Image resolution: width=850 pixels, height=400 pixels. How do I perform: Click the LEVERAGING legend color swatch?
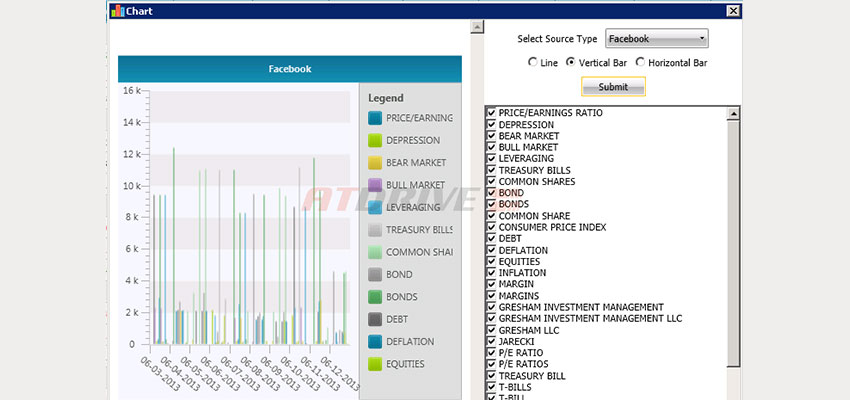point(375,208)
